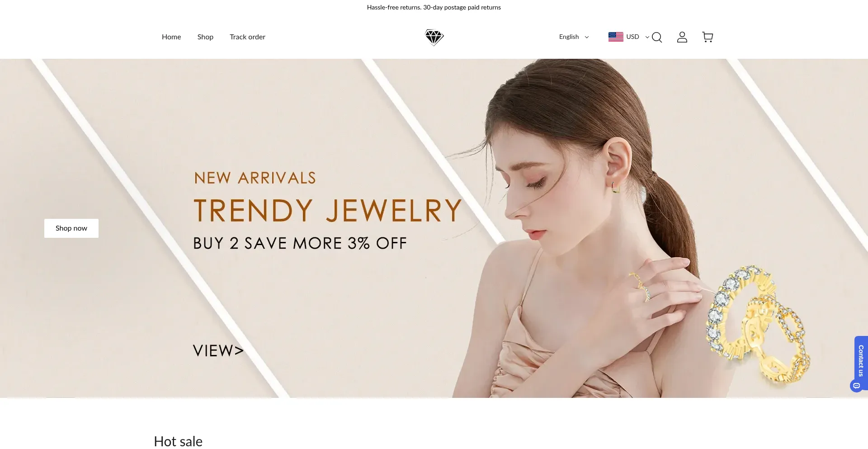Click the TRENDY JEWELRY banner headline
868x449 pixels.
tap(327, 211)
